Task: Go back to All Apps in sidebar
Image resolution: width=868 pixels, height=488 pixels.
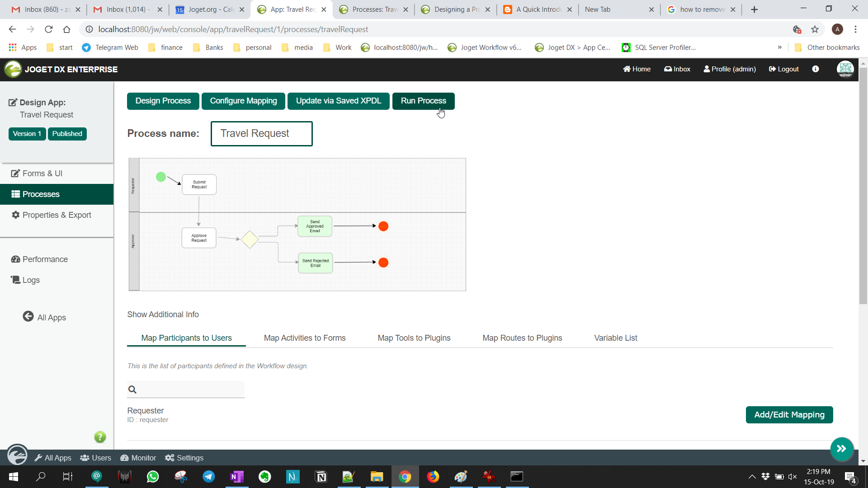Action: click(x=45, y=317)
